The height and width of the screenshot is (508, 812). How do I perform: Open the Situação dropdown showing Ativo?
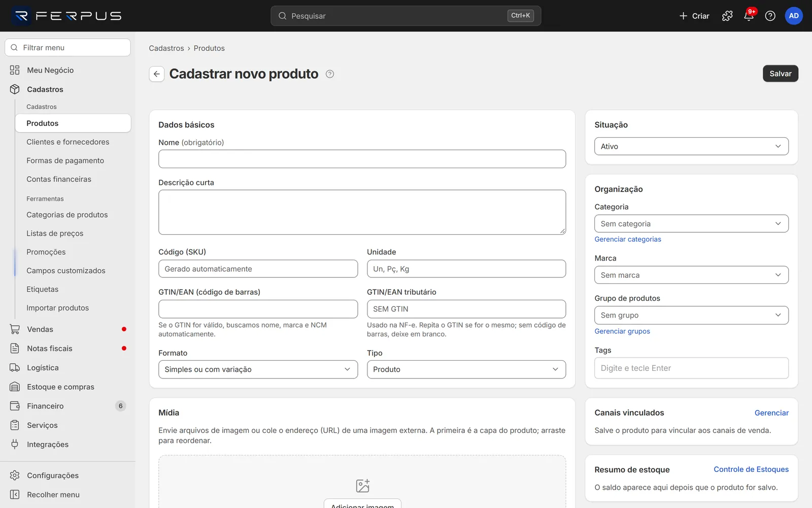pyautogui.click(x=691, y=146)
